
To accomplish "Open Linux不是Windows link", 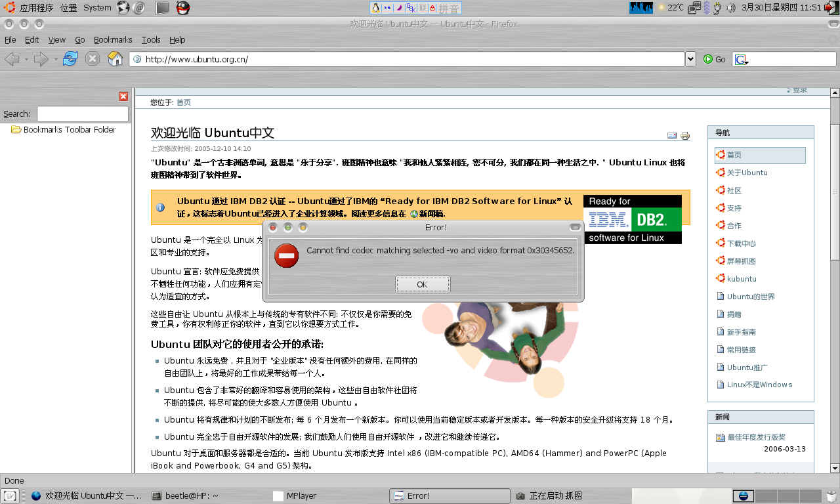I will click(759, 385).
